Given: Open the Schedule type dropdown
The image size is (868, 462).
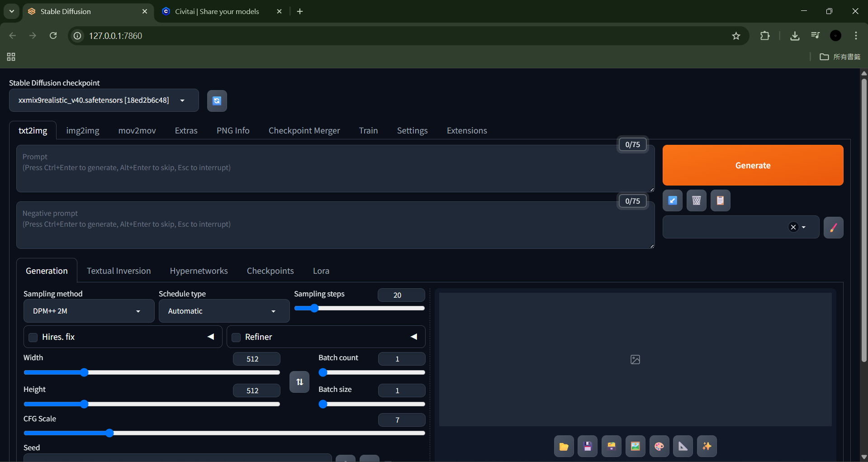Looking at the screenshot, I should 224,311.
